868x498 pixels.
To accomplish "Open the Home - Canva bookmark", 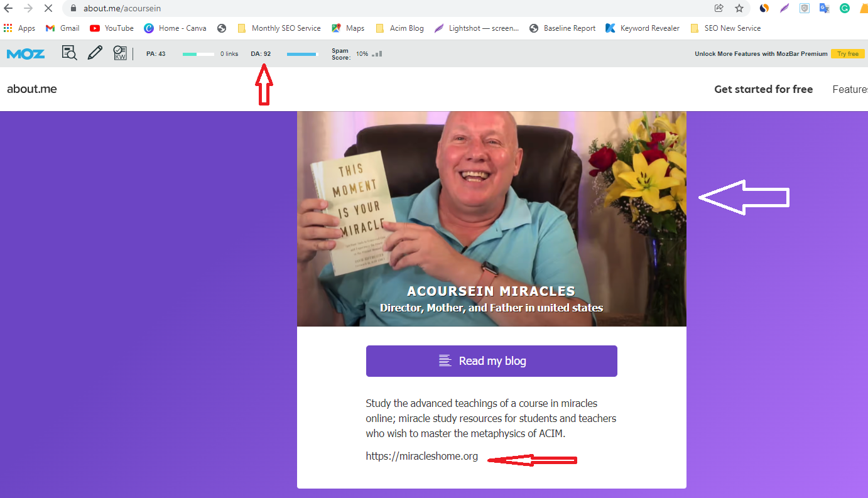I will [x=175, y=28].
